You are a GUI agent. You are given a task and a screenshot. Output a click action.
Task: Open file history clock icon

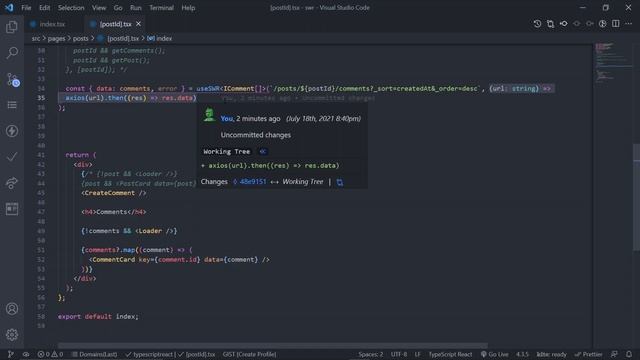(537, 24)
